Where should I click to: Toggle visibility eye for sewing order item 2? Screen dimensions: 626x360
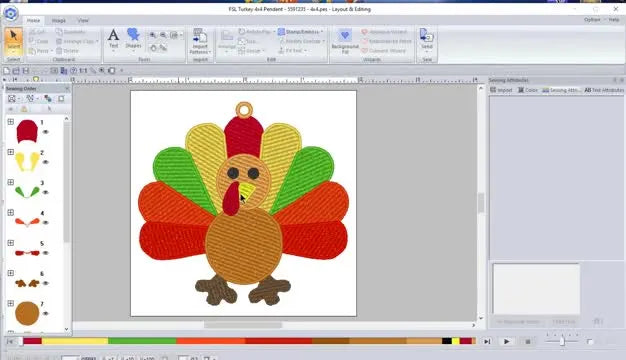coord(46,162)
